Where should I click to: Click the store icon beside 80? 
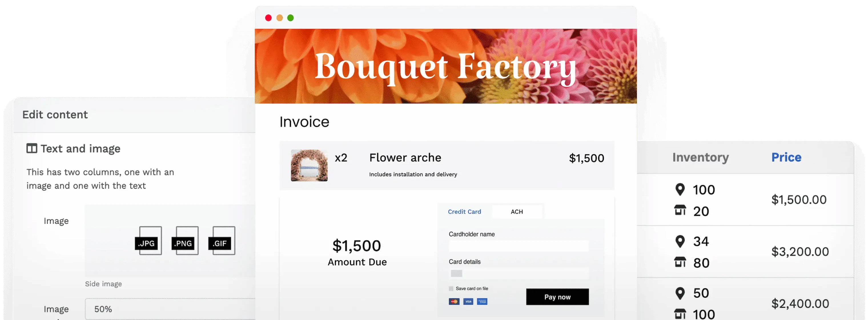[680, 262]
